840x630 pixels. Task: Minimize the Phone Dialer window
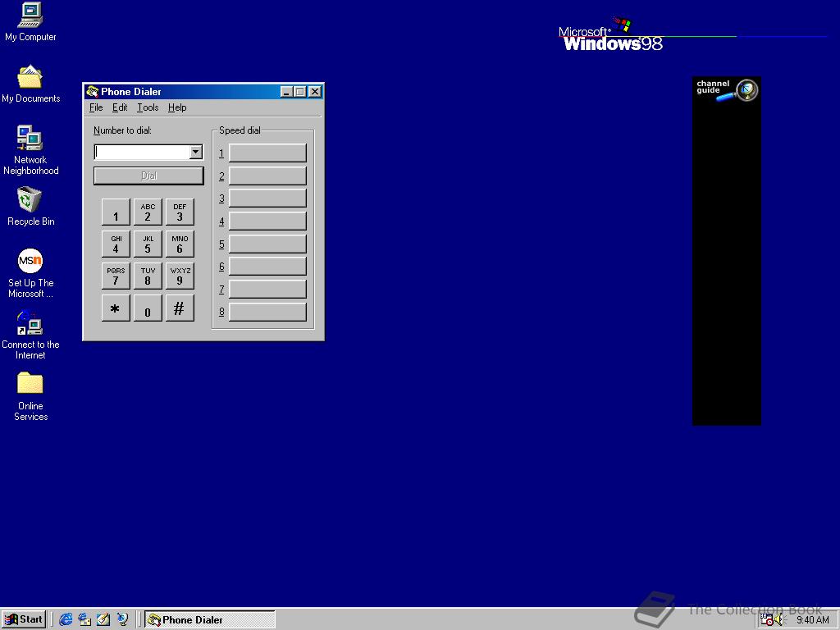(x=286, y=92)
